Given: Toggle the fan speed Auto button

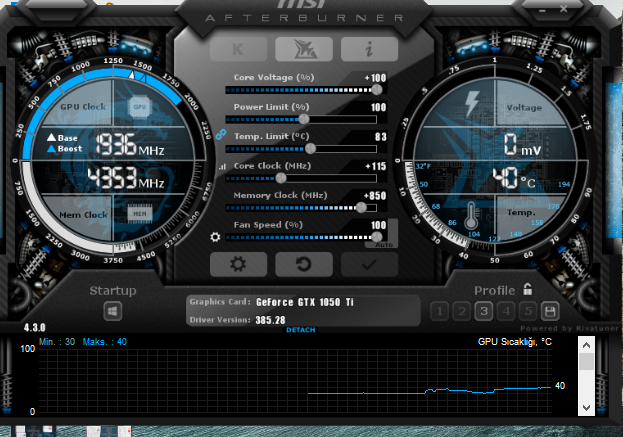Looking at the screenshot, I should point(383,245).
